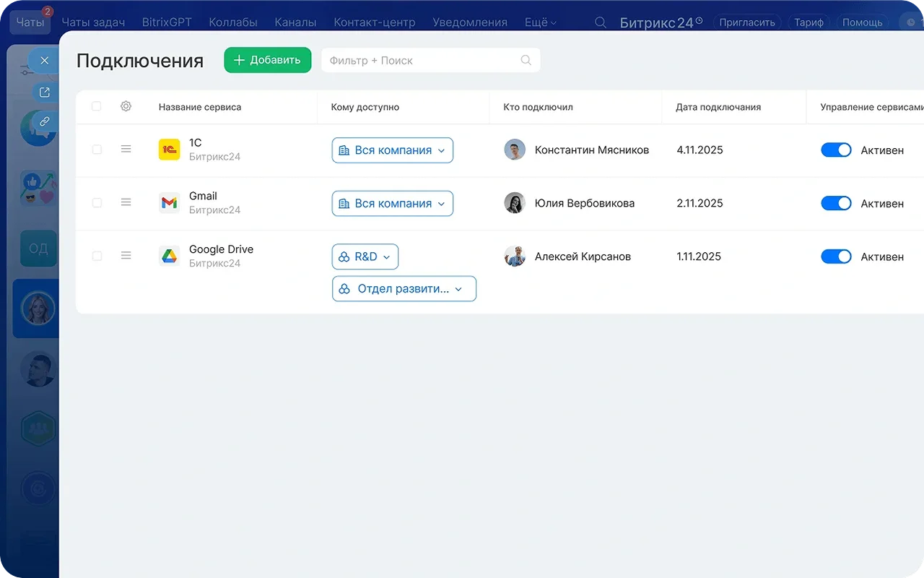Select the Google Drive row checkbox
Viewport: 924px width, 578px height.
pos(97,256)
